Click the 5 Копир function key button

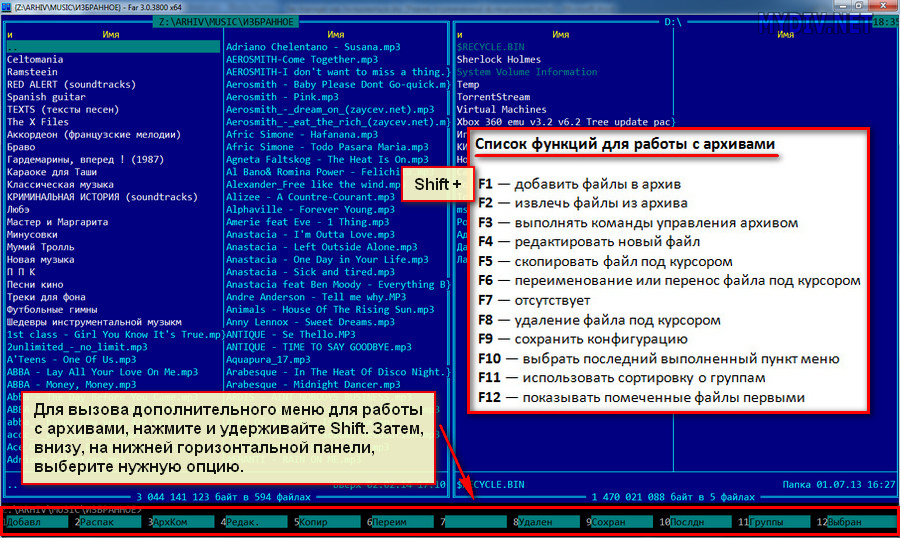point(327,522)
